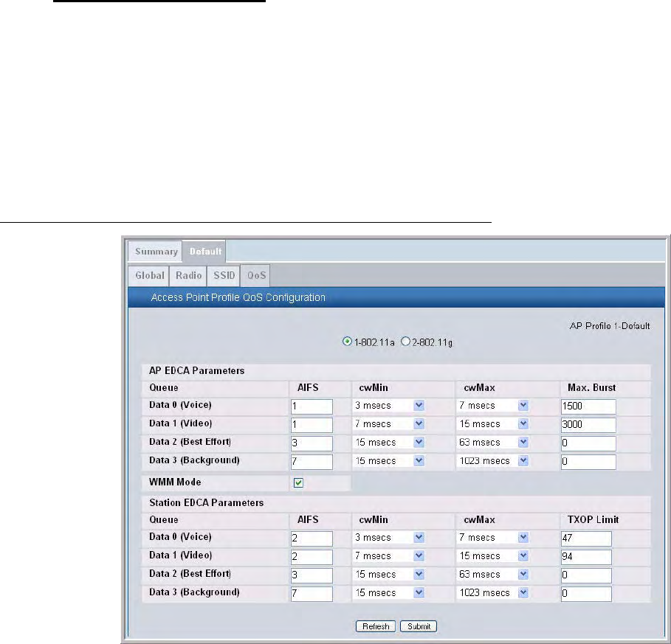Switch to the Summary tab
Image resolution: width=671 pixels, height=644 pixels.
156,252
